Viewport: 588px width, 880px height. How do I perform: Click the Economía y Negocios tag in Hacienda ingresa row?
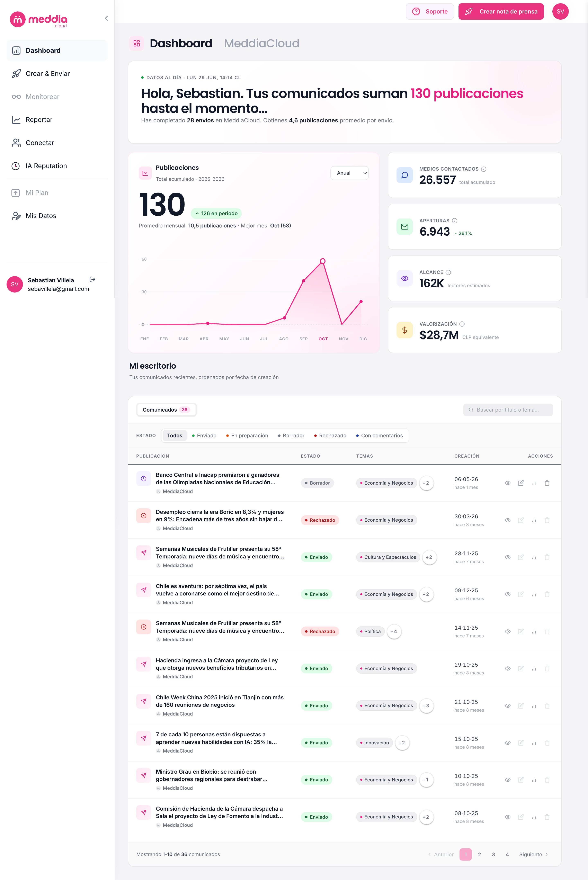point(386,668)
